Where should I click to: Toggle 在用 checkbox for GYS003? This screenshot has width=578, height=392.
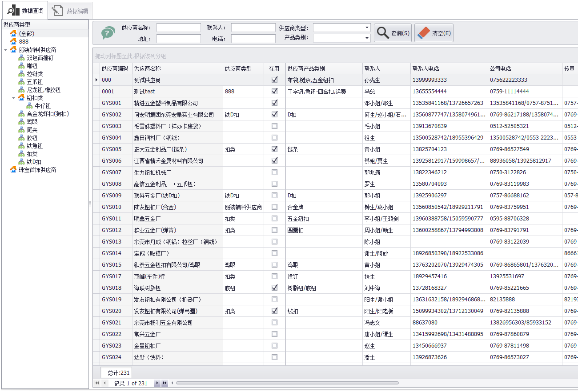click(x=274, y=126)
